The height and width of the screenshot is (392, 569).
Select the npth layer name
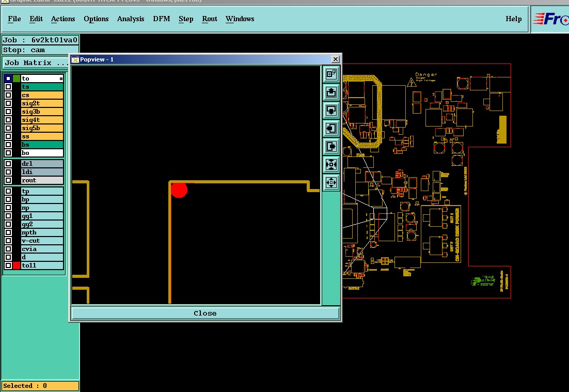coord(42,232)
